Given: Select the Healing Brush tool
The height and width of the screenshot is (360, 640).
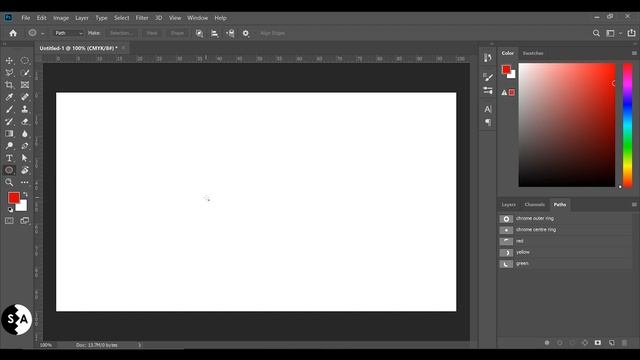Looking at the screenshot, I should [25, 97].
